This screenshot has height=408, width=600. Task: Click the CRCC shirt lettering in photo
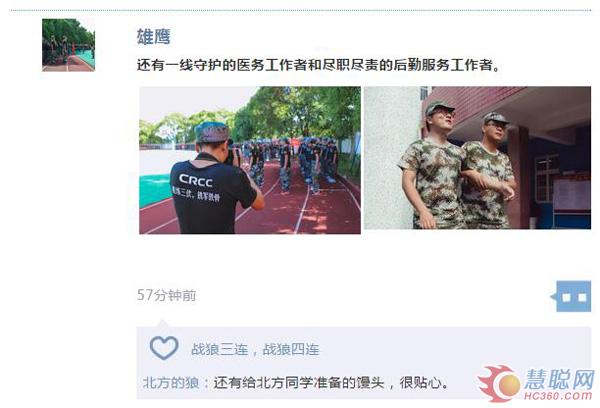point(196,180)
